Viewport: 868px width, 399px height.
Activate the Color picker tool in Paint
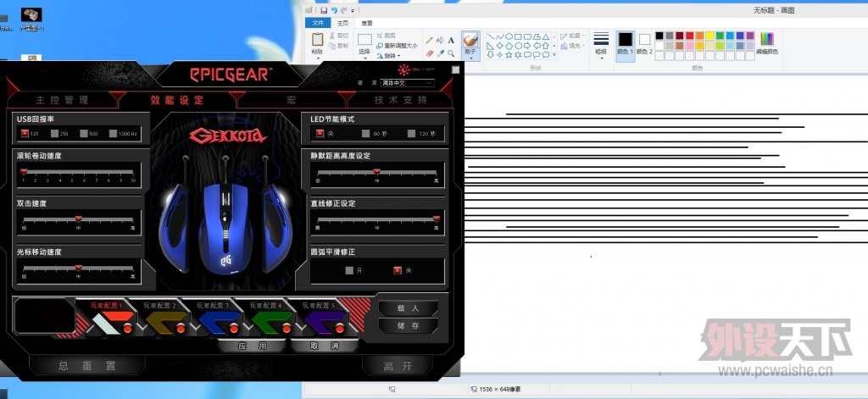click(x=440, y=53)
